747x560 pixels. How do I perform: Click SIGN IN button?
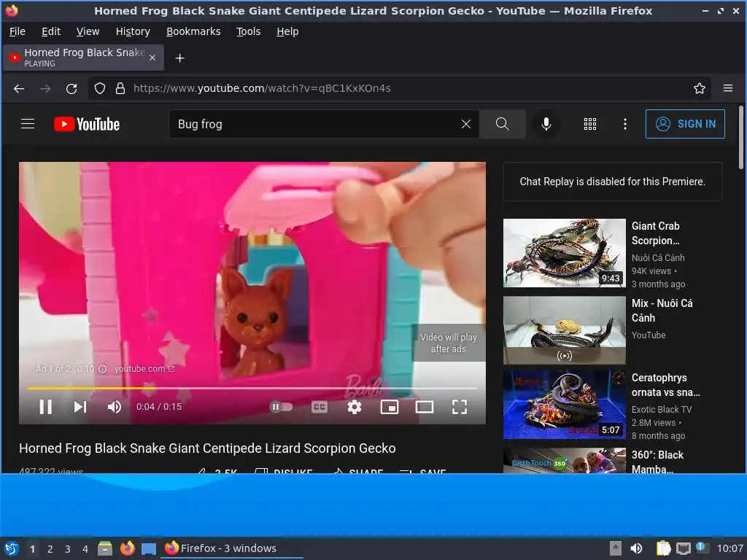click(685, 124)
